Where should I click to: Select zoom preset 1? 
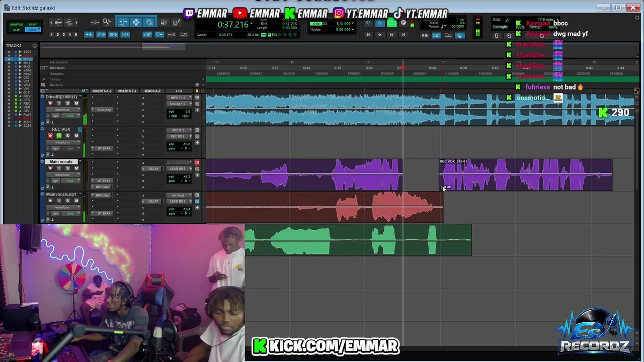[52, 35]
